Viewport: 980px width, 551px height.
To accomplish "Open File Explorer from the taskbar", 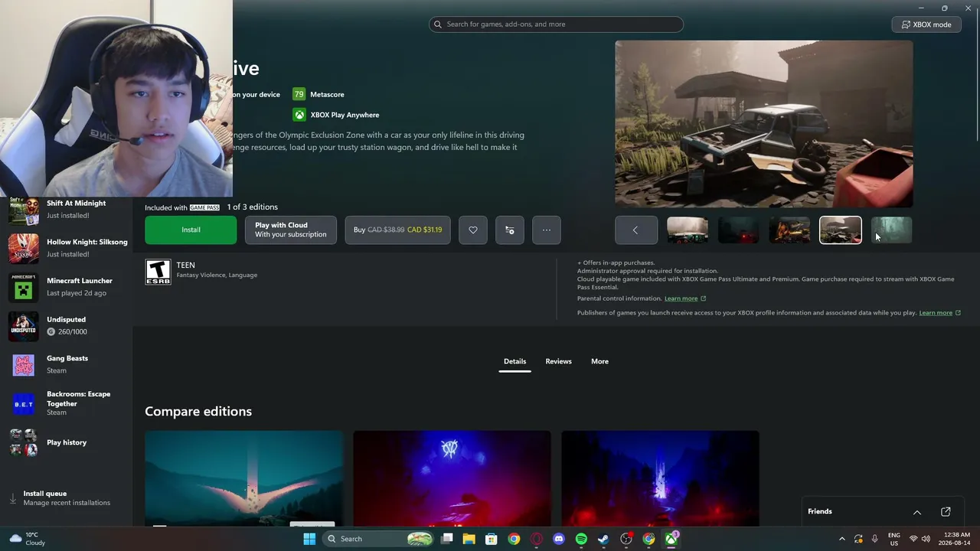I will tap(469, 539).
